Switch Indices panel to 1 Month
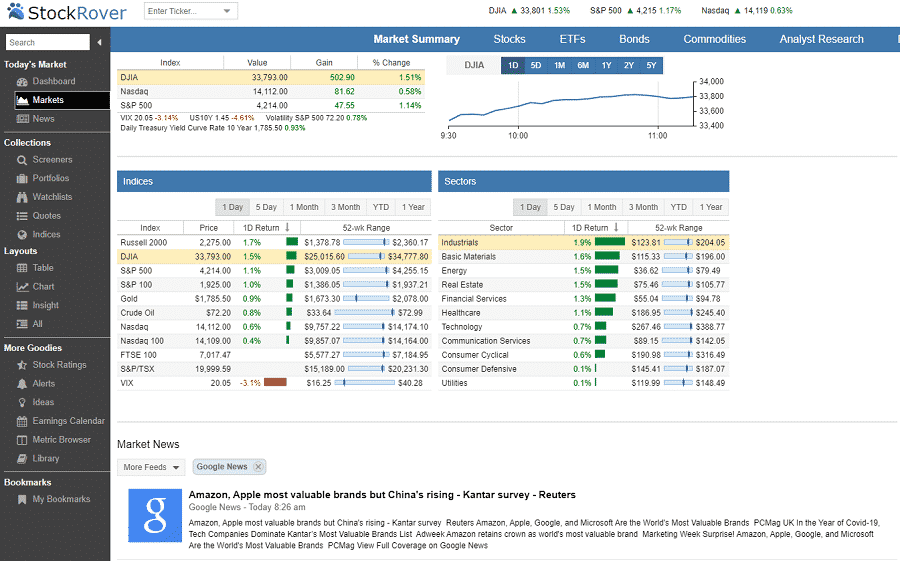The height and width of the screenshot is (561, 900). pos(304,207)
